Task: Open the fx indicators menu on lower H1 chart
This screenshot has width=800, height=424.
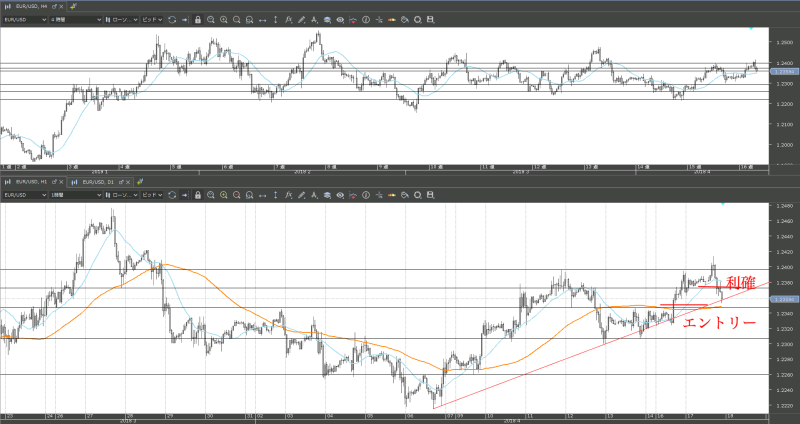Action: [x=288, y=195]
